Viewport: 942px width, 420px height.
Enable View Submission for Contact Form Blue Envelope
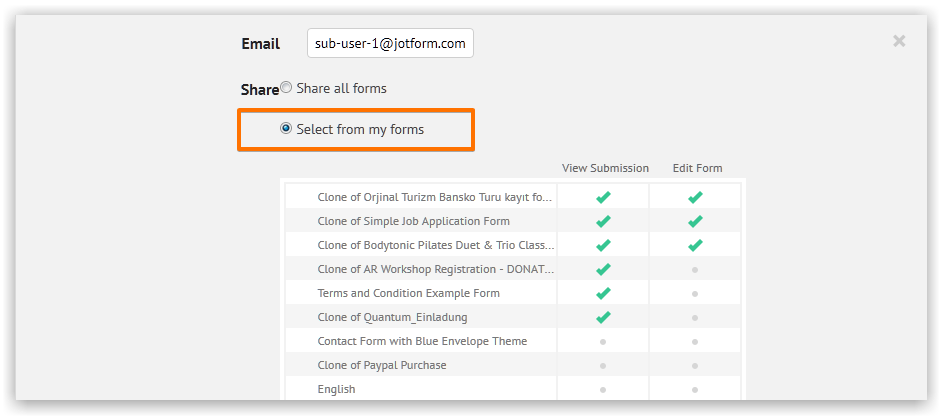click(602, 341)
